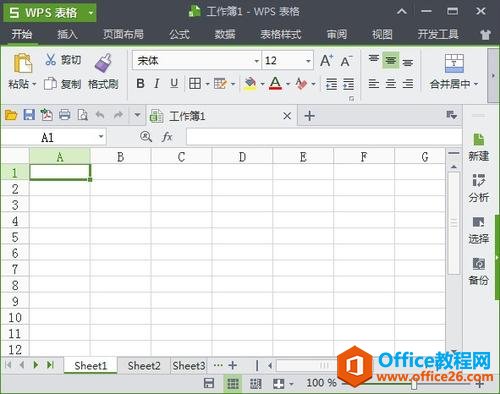Toggle Bold formatting

coord(140,83)
